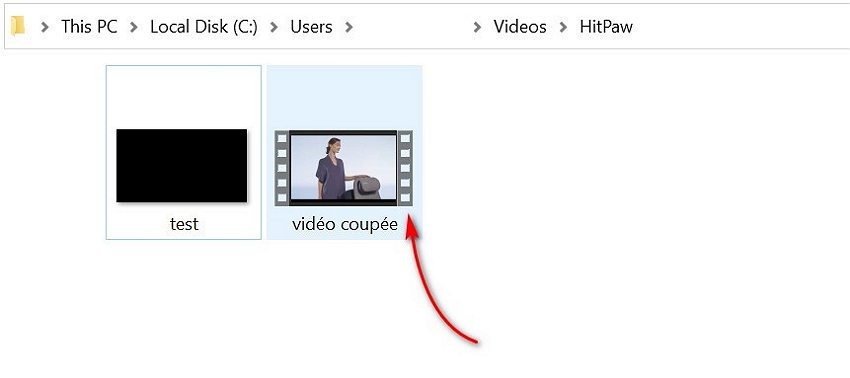
Task: Click the vidéo coupée file name
Action: (345, 223)
